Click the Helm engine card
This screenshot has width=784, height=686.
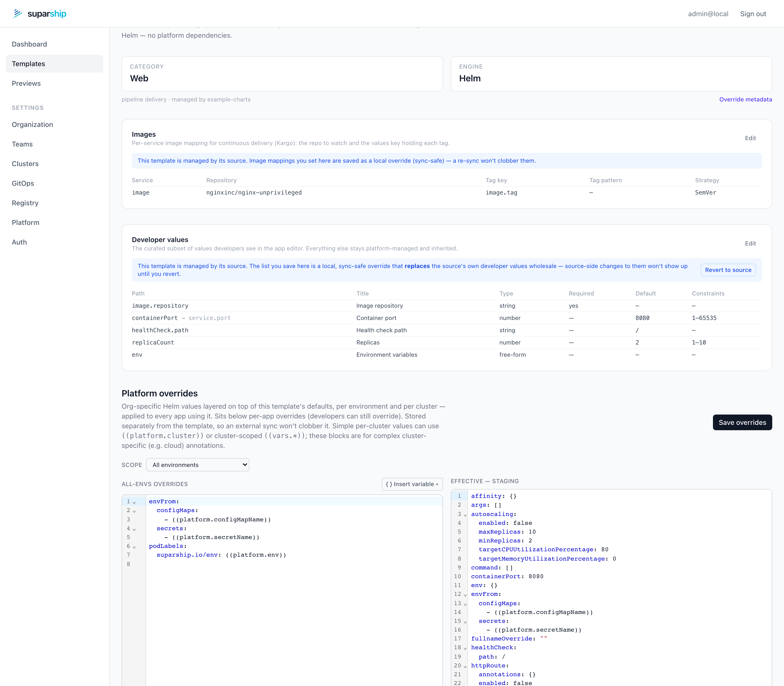611,74
